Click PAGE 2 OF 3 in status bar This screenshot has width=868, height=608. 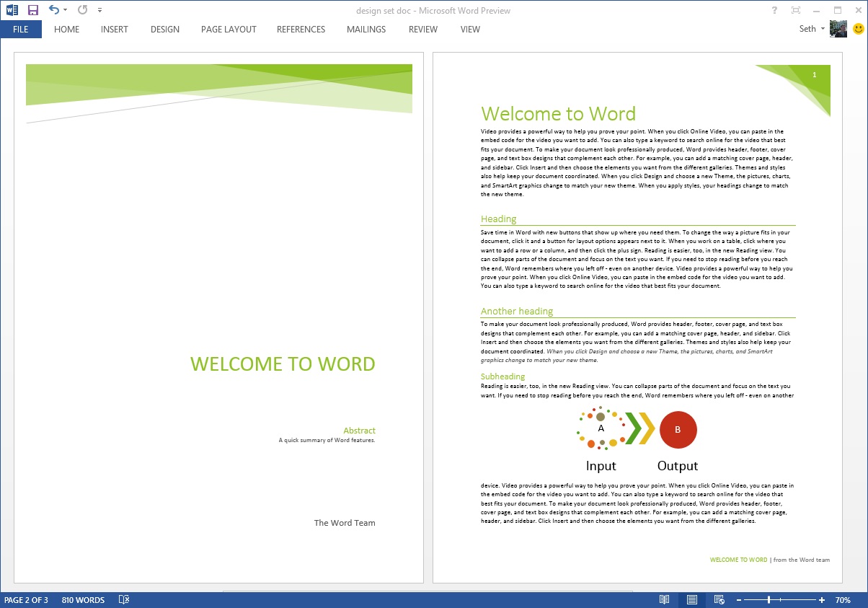click(27, 599)
